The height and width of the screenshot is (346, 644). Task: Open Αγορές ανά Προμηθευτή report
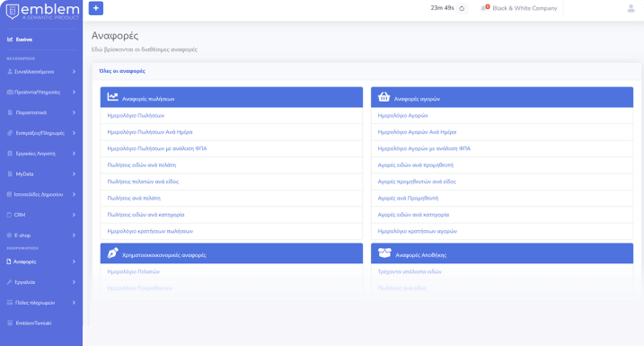pyautogui.click(x=502, y=198)
